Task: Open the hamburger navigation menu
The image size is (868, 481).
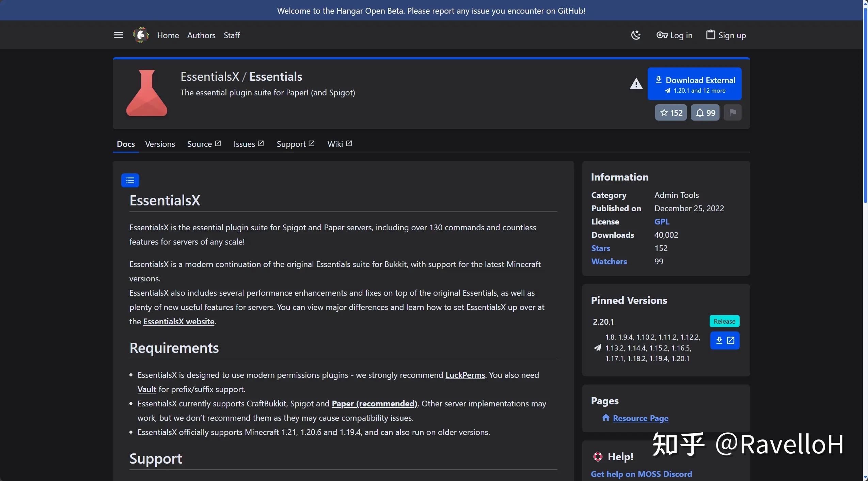Action: [x=118, y=35]
